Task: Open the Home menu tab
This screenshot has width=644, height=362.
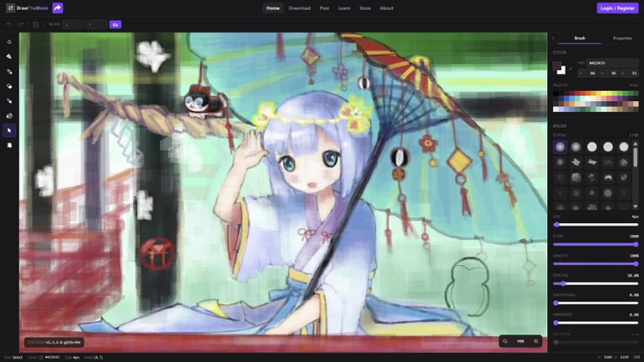Action: coord(273,8)
